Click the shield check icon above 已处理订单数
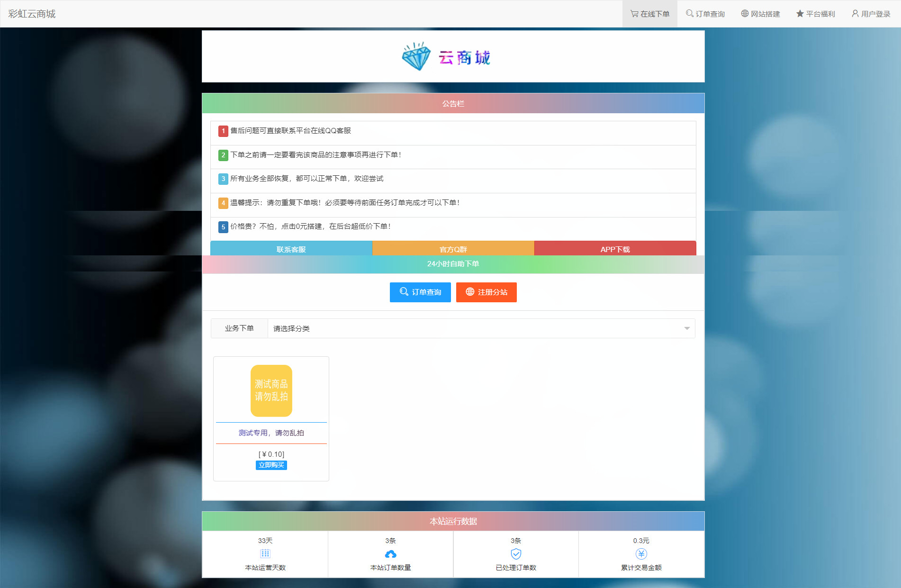 [516, 553]
